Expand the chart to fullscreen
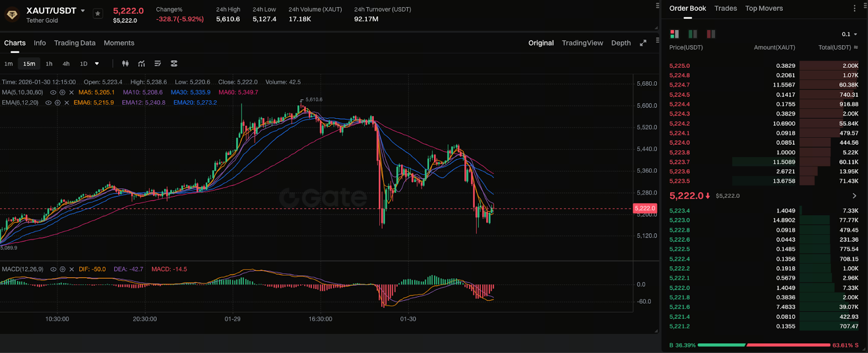This screenshot has width=868, height=353. (643, 43)
